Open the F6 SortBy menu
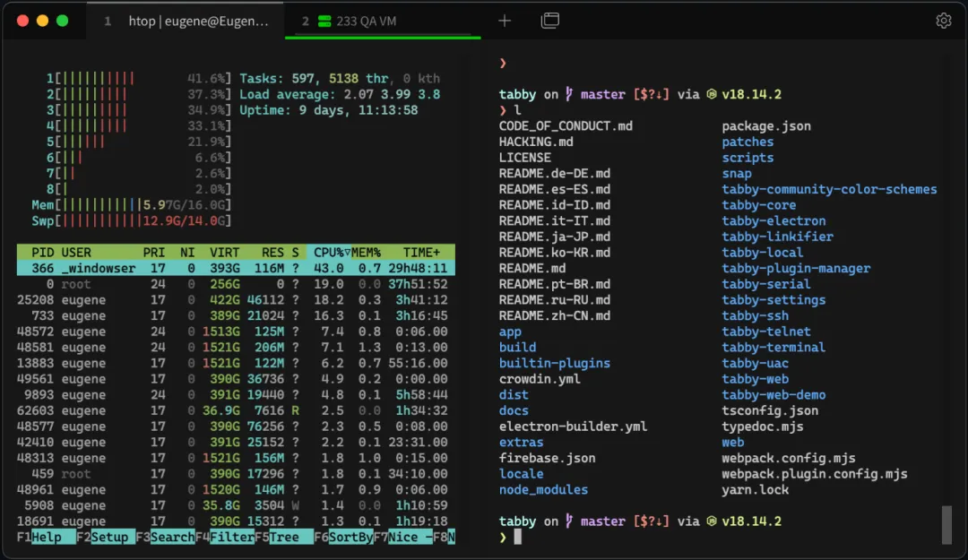 click(350, 537)
